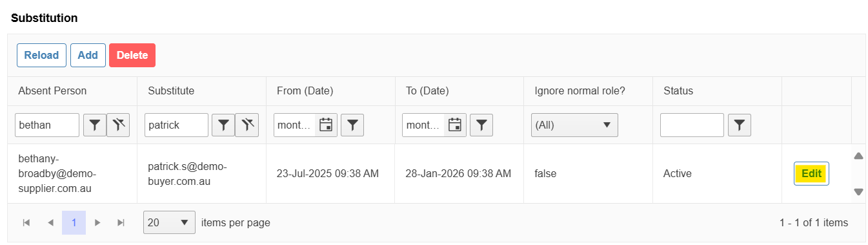Screen dimensions: 868x245
Task: Clear the Absent Person filter
Action: [118, 125]
